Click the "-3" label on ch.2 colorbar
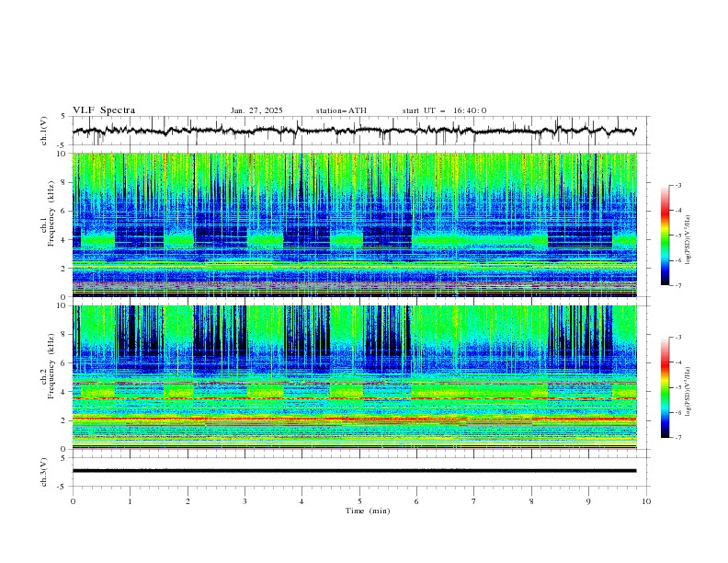The height and width of the screenshot is (563, 728). click(x=678, y=338)
